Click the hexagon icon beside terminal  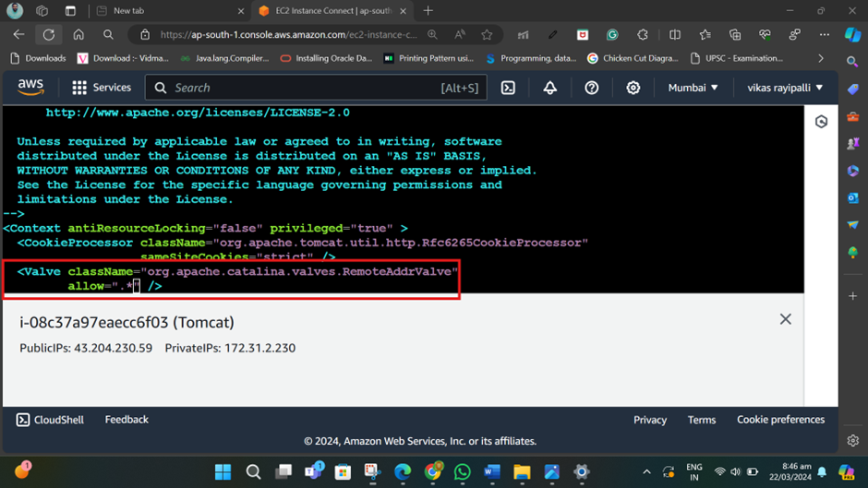click(x=821, y=122)
